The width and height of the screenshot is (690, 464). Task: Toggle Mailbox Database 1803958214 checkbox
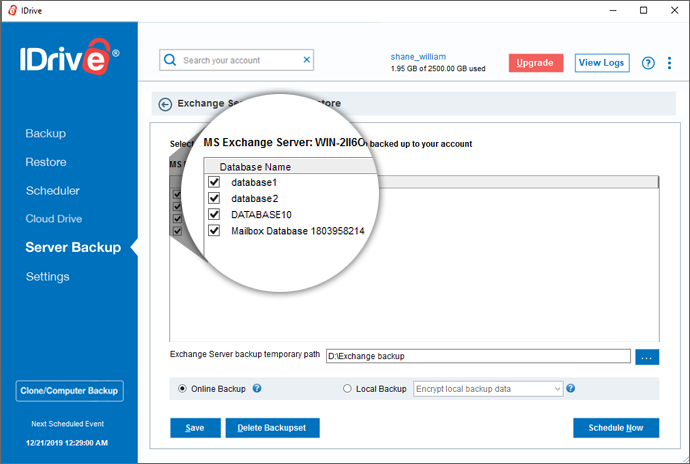(x=214, y=230)
